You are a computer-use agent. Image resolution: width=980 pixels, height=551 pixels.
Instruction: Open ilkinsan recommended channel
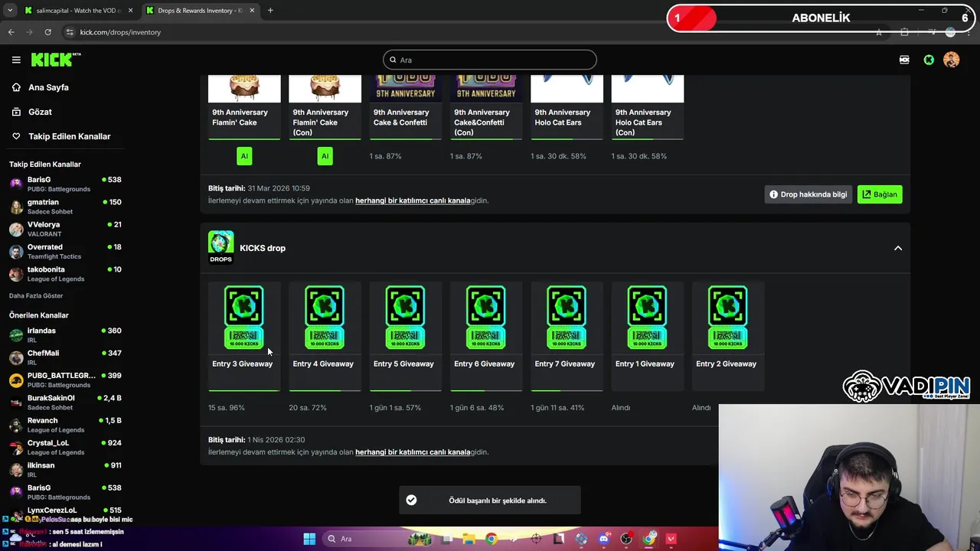[x=65, y=469]
